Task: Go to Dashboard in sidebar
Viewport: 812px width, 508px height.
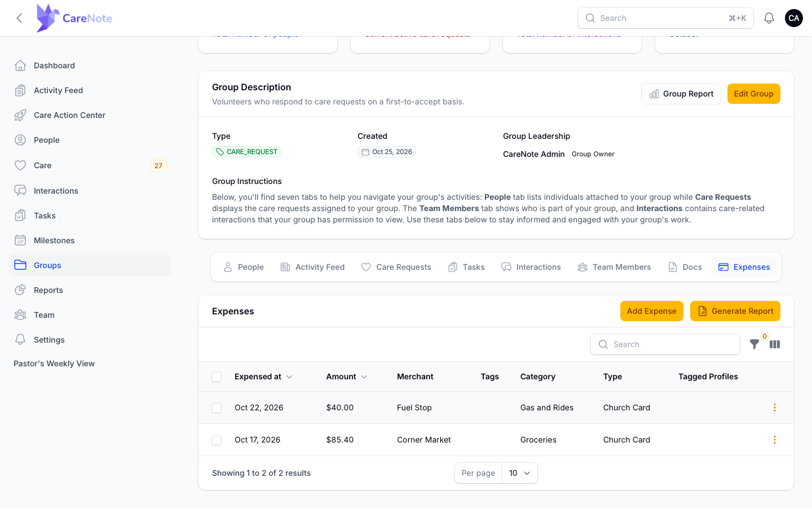Action: tap(90, 65)
